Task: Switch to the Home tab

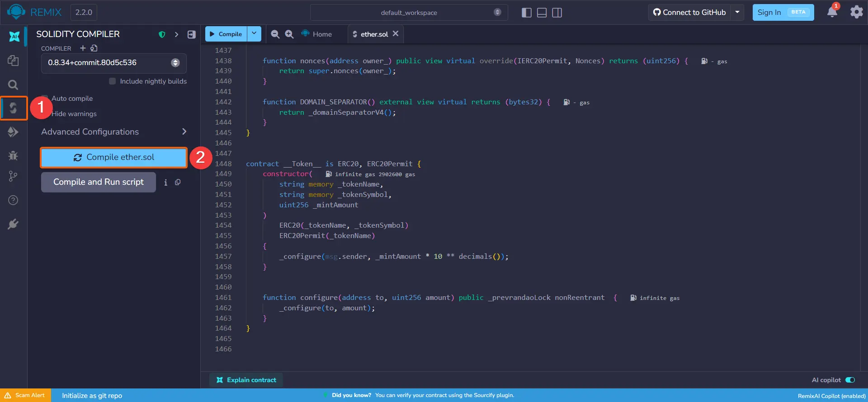Action: (317, 34)
